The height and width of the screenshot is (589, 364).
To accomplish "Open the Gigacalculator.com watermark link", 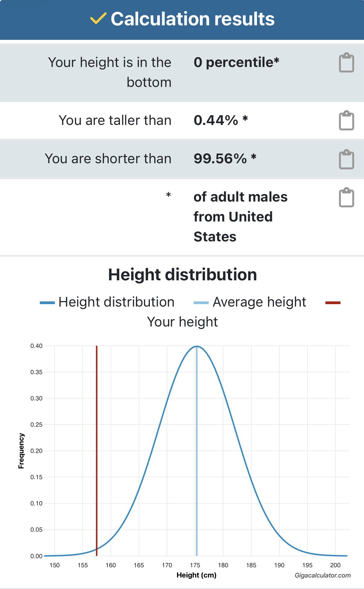I will 322,575.
